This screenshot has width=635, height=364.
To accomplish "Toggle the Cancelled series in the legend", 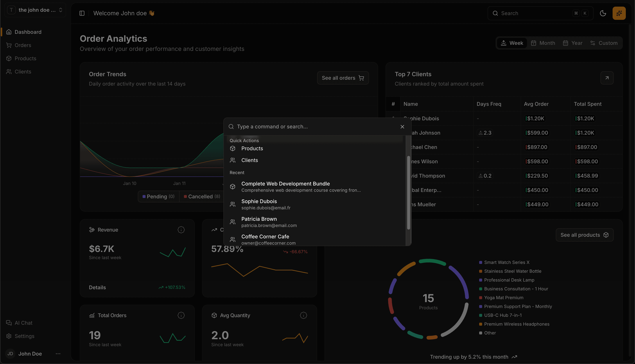I will coord(202,197).
